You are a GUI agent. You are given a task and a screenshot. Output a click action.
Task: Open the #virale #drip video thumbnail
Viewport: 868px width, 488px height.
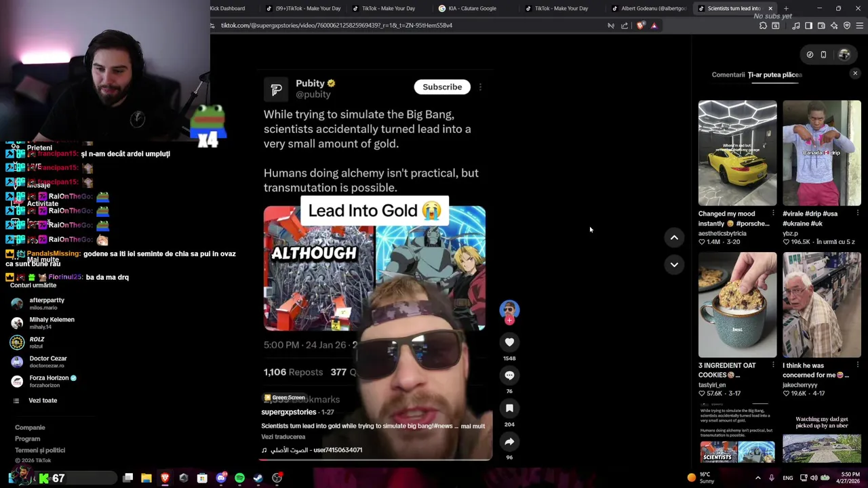(821, 153)
